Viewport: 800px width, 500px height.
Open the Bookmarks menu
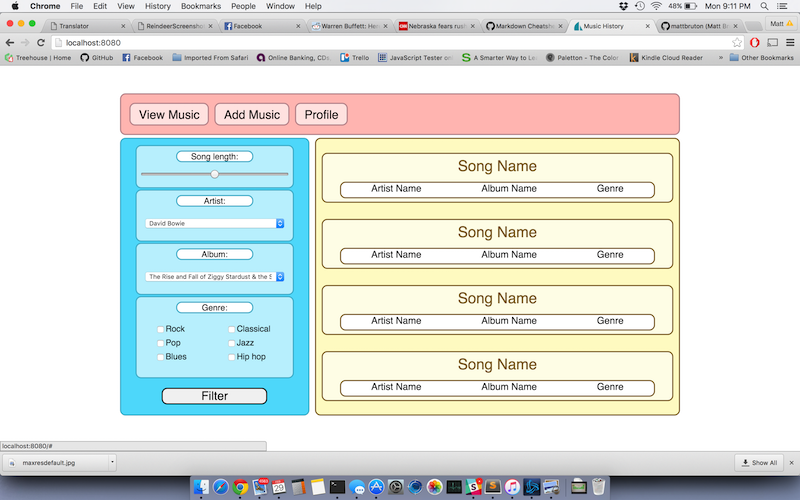point(201,6)
